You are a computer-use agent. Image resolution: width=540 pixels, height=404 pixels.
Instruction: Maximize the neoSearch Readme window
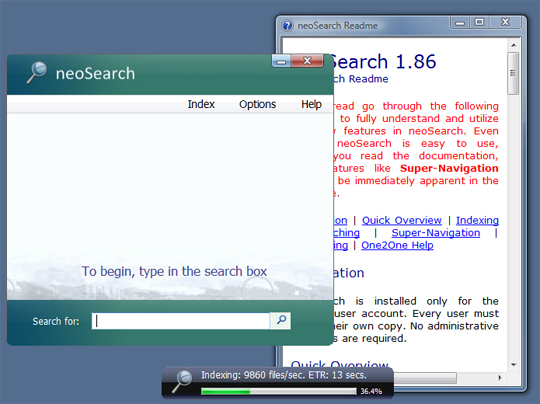479,22
